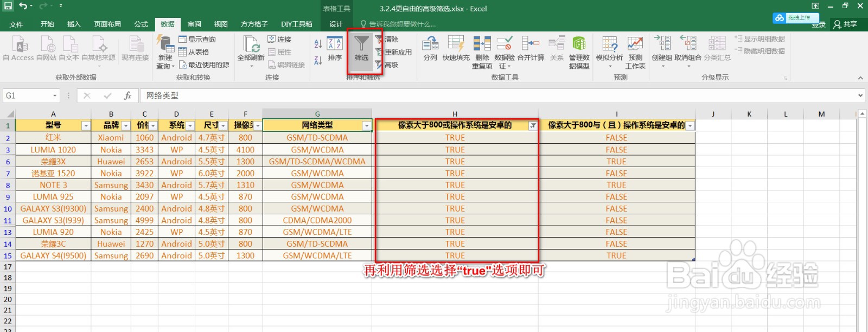Switch to the 开始 tab
Screen dimensions: 868x332
[x=47, y=24]
